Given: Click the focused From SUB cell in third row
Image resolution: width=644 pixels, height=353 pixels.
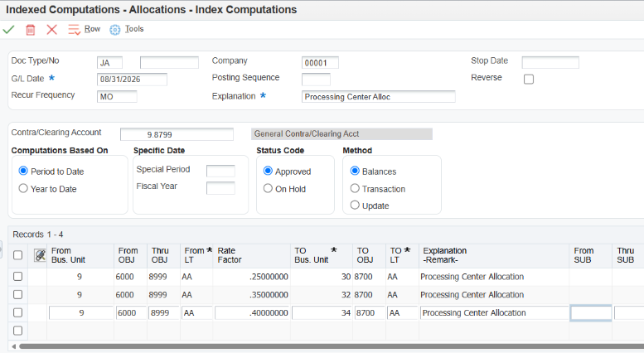Looking at the screenshot, I should 591,313.
